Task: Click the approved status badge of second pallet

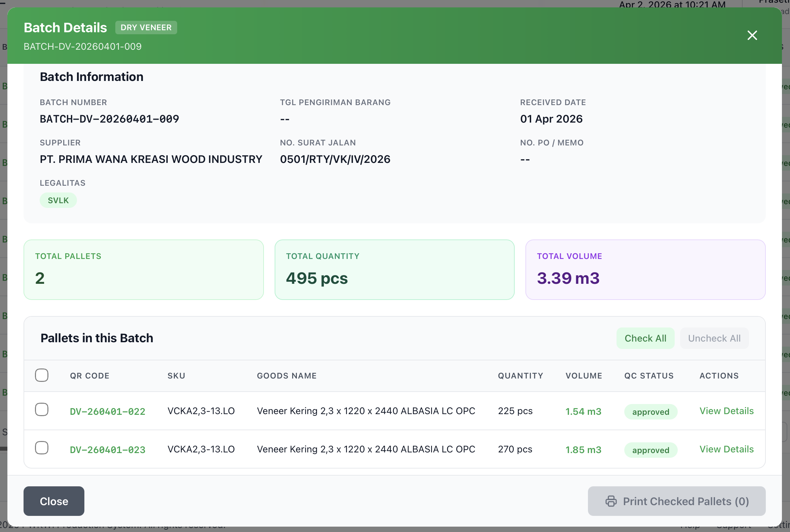Action: 650,450
